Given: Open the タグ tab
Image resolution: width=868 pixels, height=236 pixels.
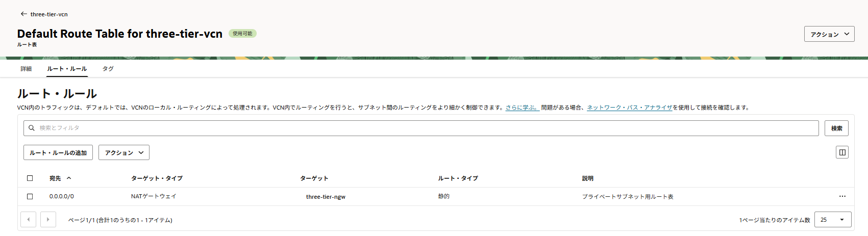Looking at the screenshot, I should (108, 68).
